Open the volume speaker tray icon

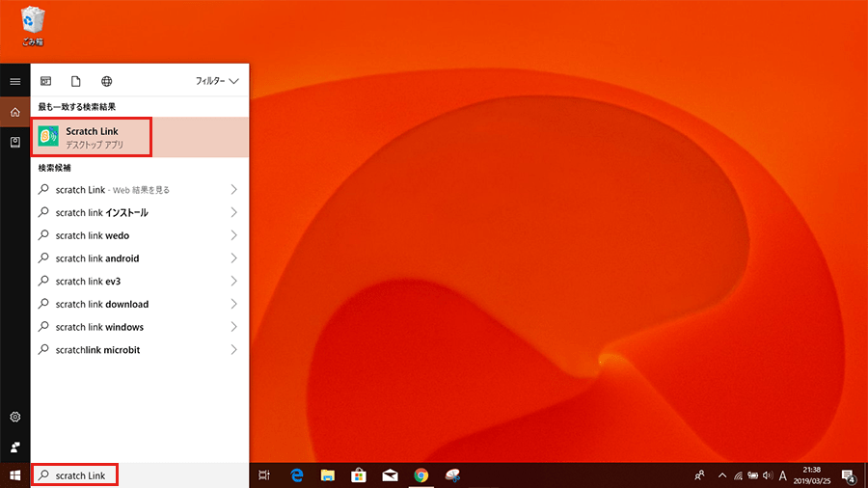[x=768, y=475]
